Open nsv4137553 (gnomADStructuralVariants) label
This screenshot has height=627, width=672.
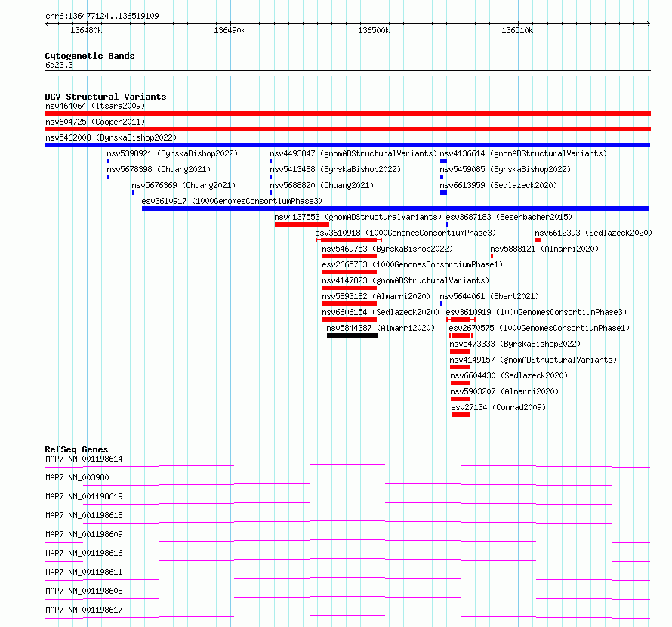358,217
